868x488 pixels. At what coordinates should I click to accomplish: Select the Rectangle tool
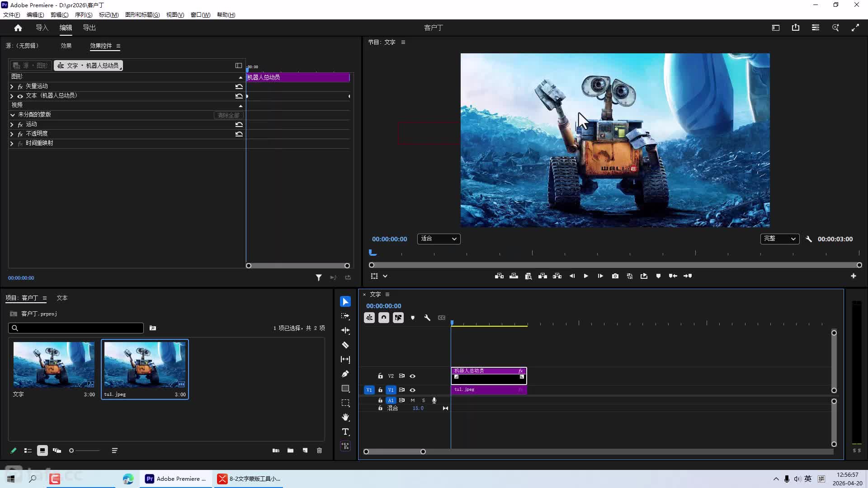point(345,389)
